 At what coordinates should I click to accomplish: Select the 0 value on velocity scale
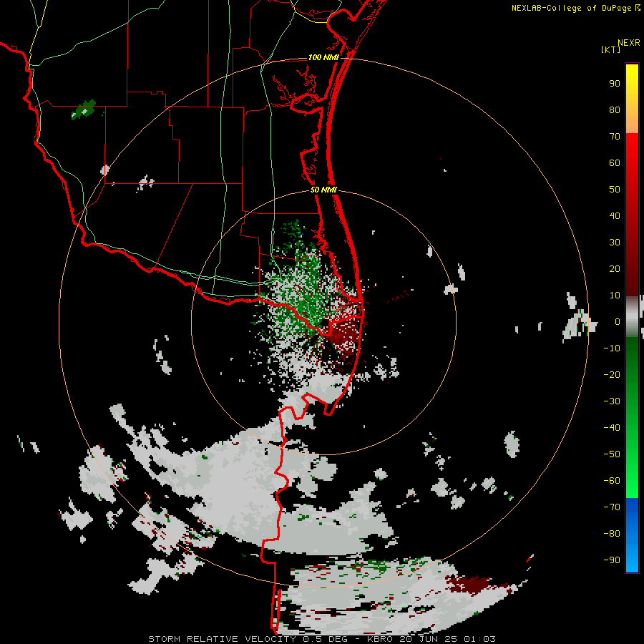(x=618, y=322)
